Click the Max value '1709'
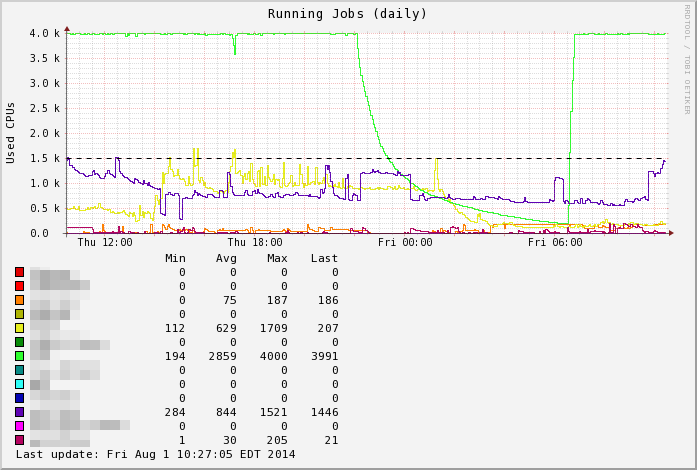 (274, 328)
